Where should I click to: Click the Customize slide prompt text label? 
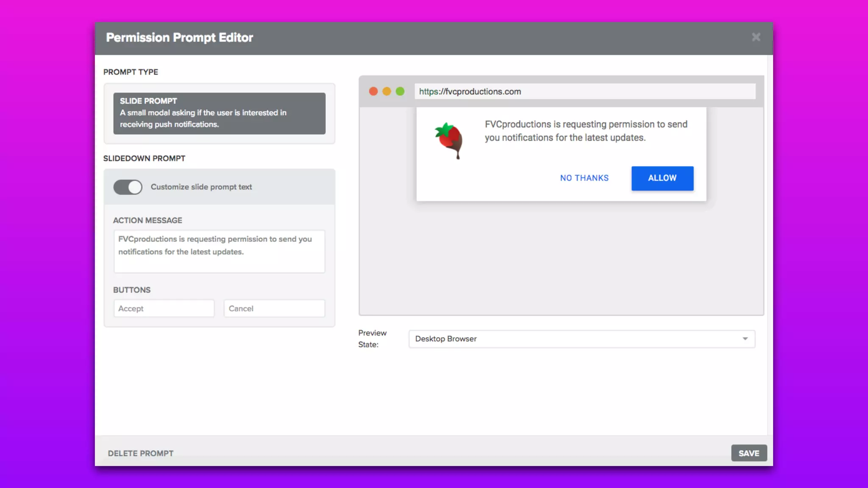pos(201,187)
